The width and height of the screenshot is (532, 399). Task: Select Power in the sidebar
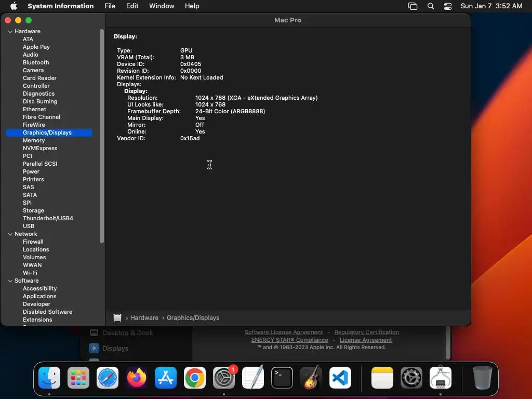31,171
